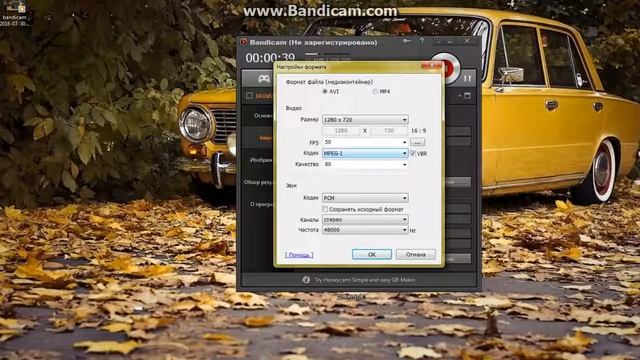Screen dimensions: 640x360
Task: Enable the Сохранять исходный формат checkbox
Action: [x=325, y=209]
